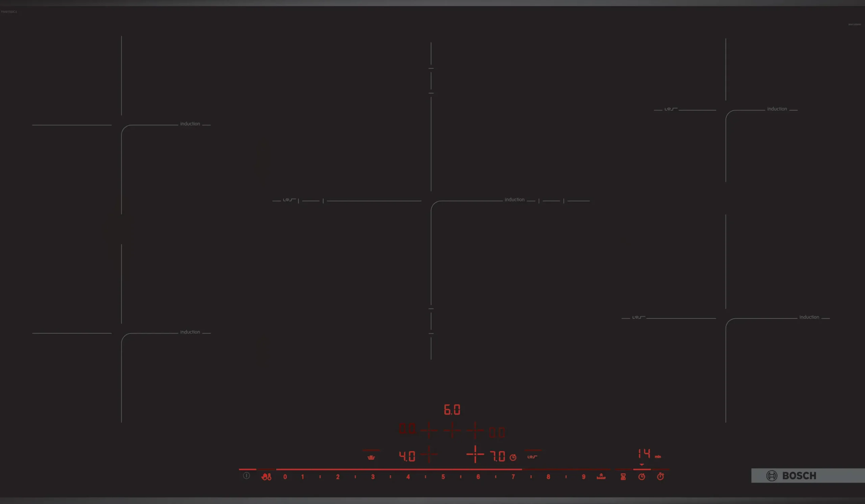Viewport: 865px width, 504px height.
Task: Tap the 4.0 power level display
Action: click(x=407, y=456)
